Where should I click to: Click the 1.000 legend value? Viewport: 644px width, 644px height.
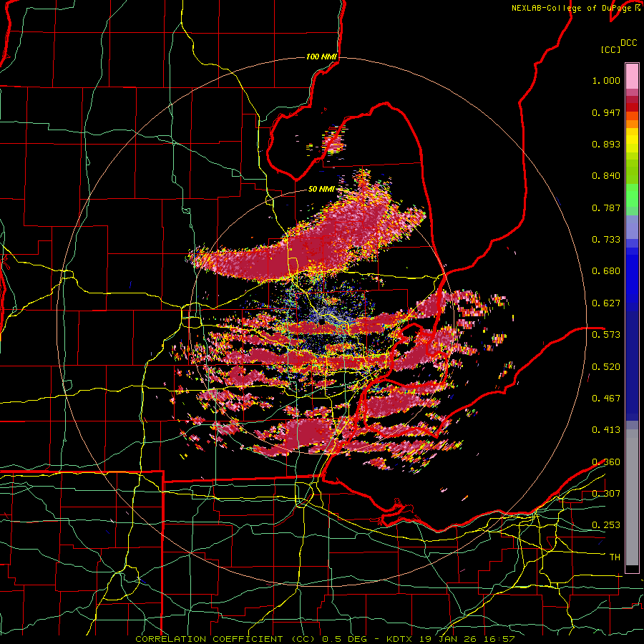pos(606,80)
